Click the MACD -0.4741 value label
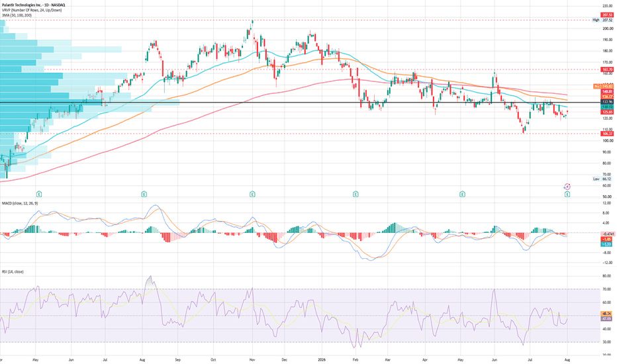Viewport: 617px width, 364px height. tap(607, 234)
